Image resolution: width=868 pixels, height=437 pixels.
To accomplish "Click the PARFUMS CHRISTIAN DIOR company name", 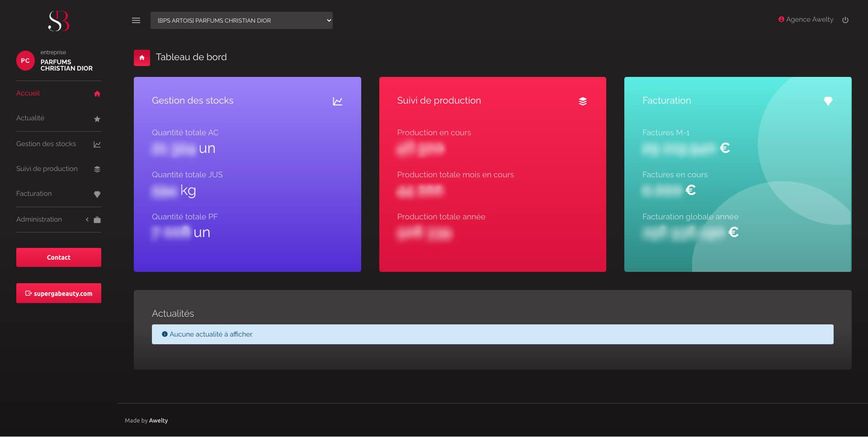I will [66, 65].
